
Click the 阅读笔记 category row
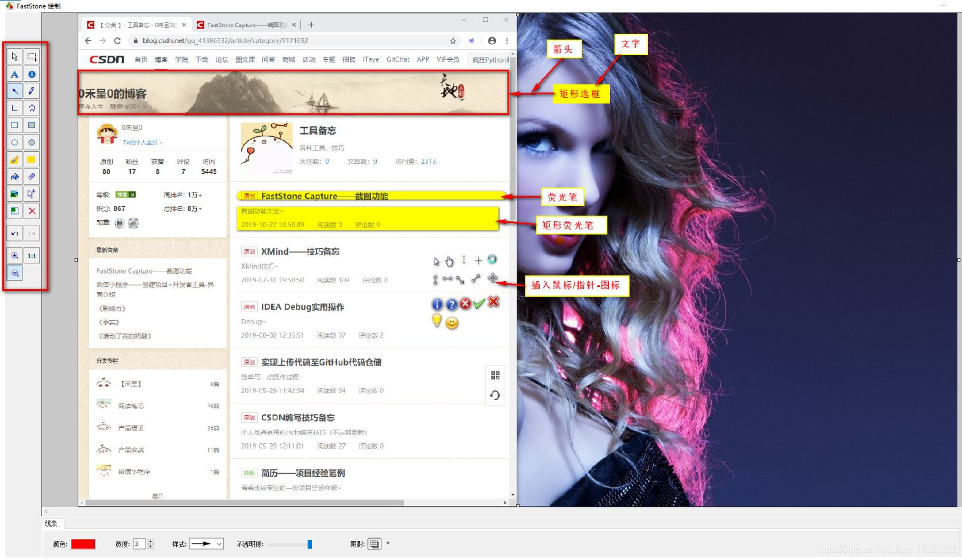click(158, 406)
